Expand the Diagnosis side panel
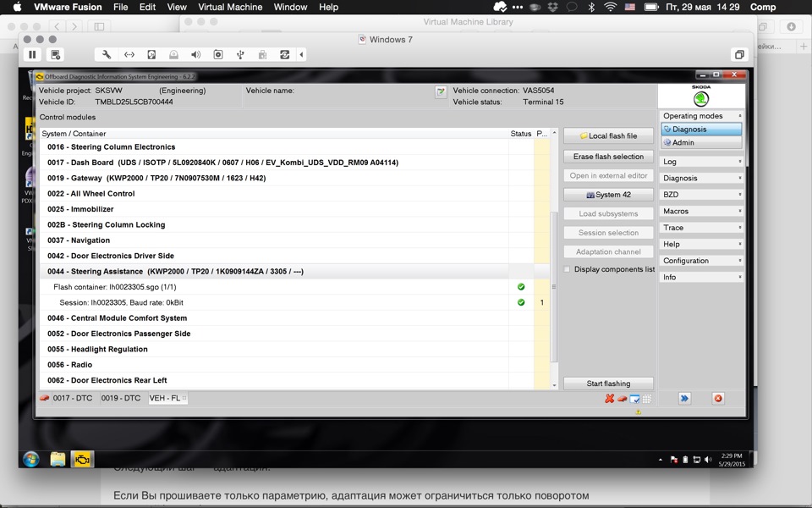Viewport: 812px width, 508px height. tap(702, 178)
